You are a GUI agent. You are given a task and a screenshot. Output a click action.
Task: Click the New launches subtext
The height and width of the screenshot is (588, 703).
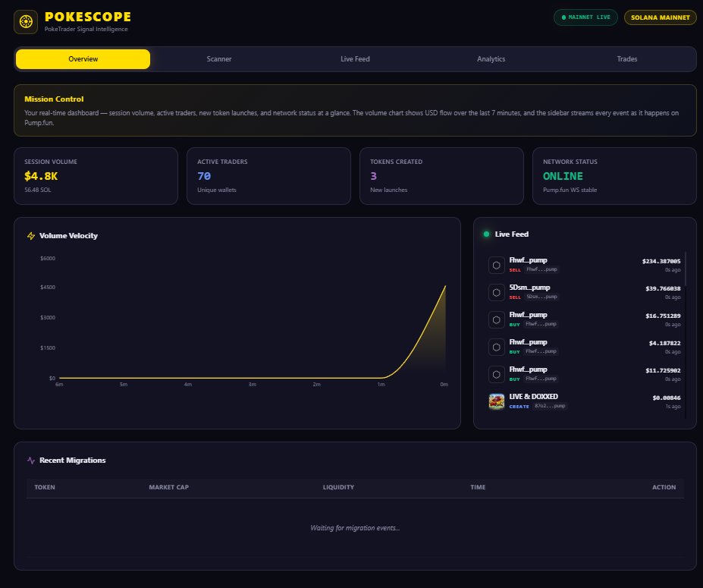[x=389, y=190]
